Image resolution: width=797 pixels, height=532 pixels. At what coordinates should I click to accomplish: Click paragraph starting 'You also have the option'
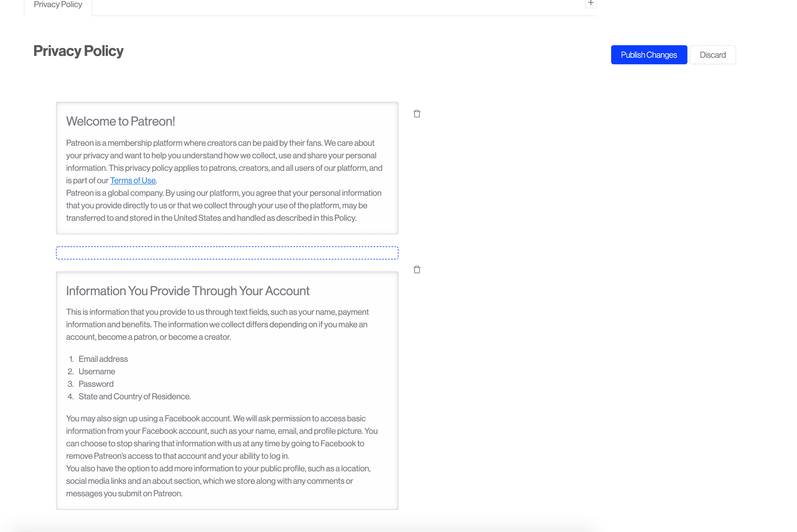pyautogui.click(x=217, y=481)
